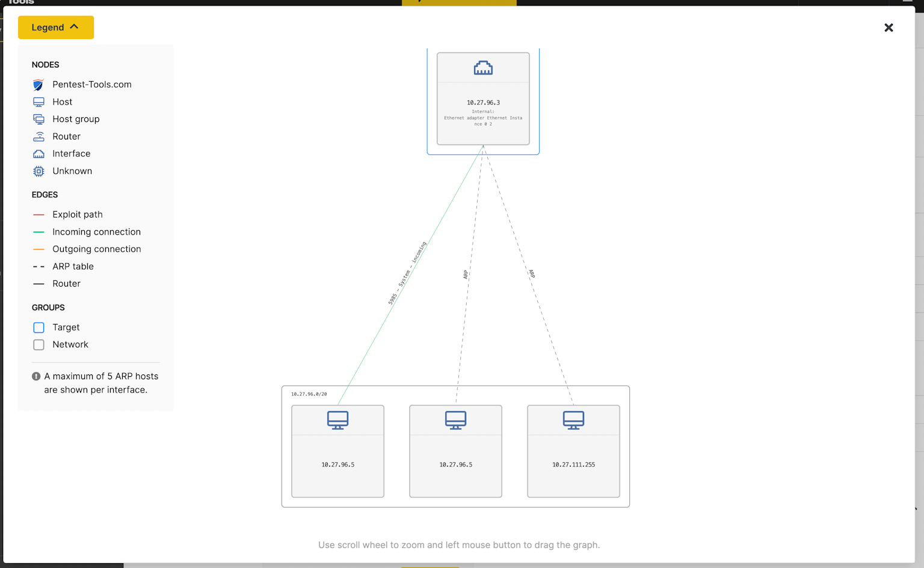Click the ARP label on right dashed edge
The image size is (924, 568).
[x=532, y=273]
